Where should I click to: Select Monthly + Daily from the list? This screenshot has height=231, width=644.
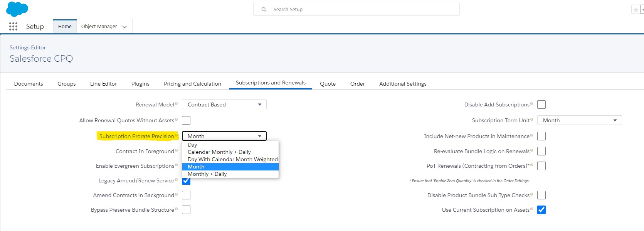[x=207, y=174]
